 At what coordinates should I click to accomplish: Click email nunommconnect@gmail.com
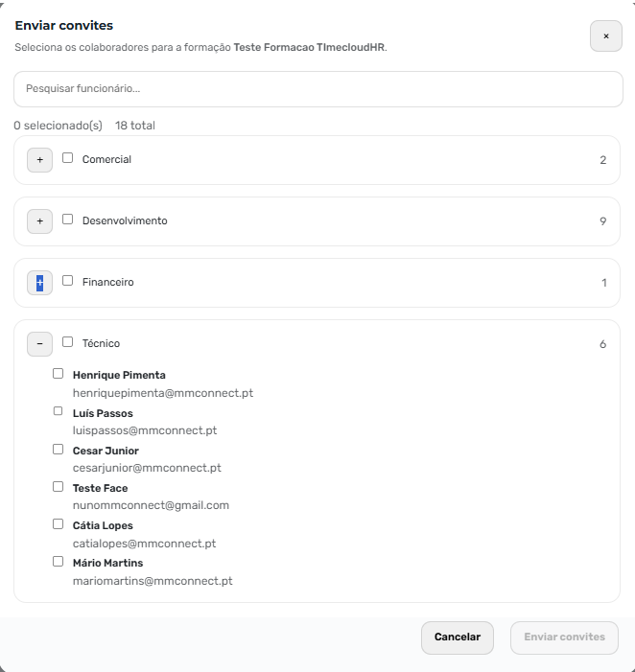[x=151, y=505]
